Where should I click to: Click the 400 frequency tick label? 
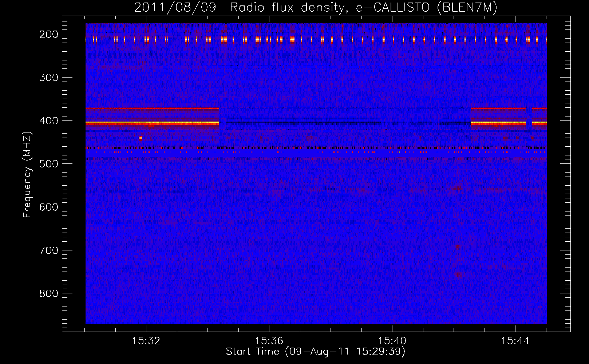(49, 121)
